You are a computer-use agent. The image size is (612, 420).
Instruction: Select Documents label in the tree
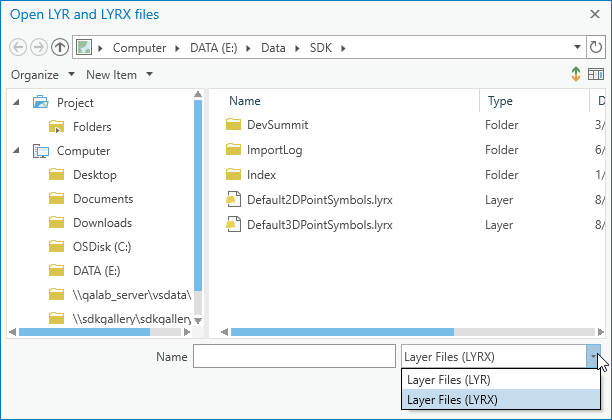click(103, 199)
